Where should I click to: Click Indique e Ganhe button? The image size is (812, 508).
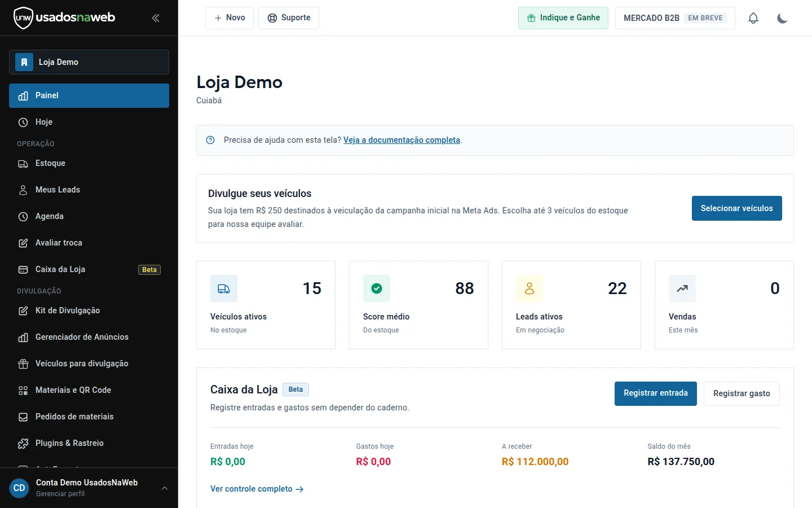(563, 18)
